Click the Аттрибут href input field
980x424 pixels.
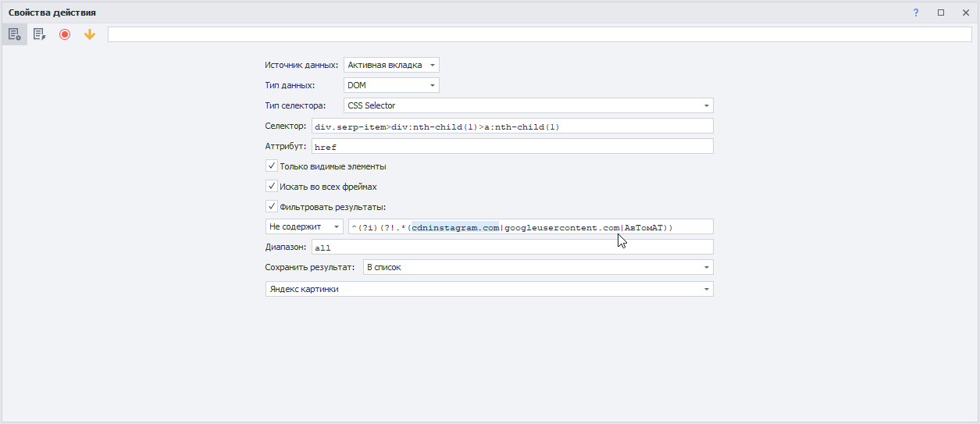pyautogui.click(x=512, y=146)
